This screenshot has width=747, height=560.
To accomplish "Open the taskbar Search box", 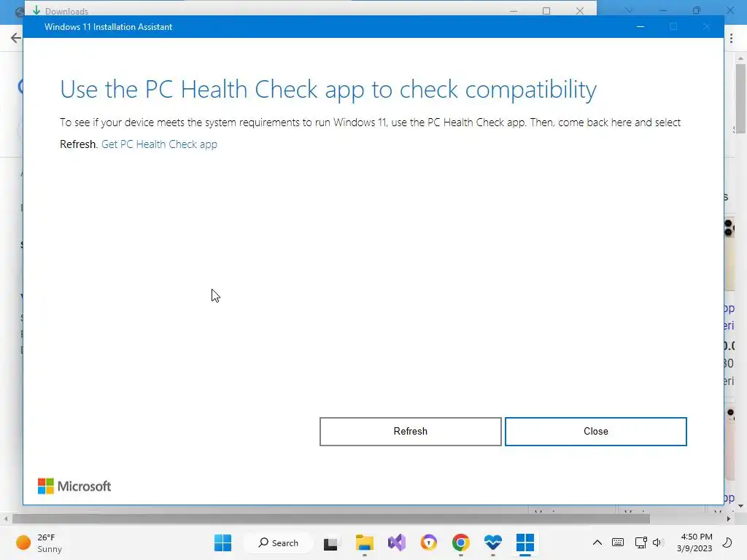I will (279, 542).
